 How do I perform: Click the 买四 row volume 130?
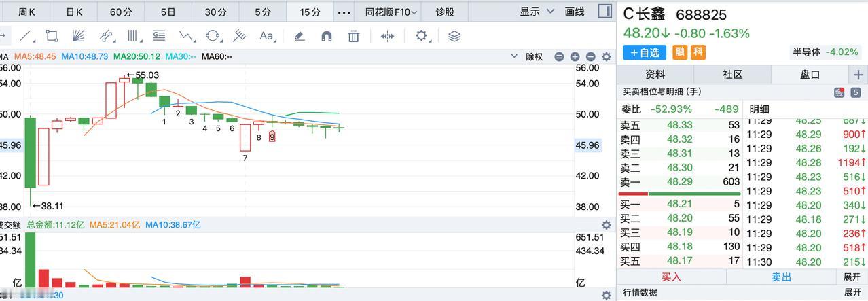tap(731, 247)
